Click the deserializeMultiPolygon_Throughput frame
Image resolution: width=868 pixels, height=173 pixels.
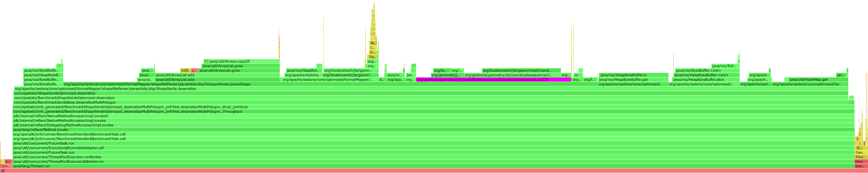433,112
